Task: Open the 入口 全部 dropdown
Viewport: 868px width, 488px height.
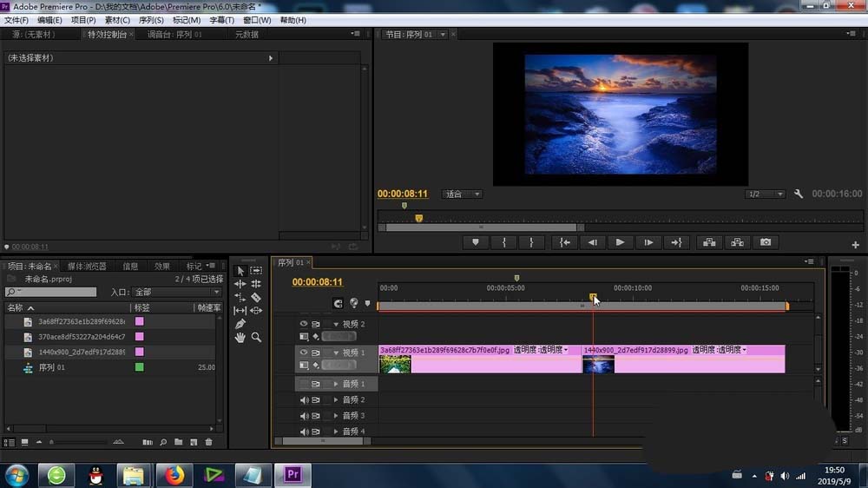Action: (177, 292)
